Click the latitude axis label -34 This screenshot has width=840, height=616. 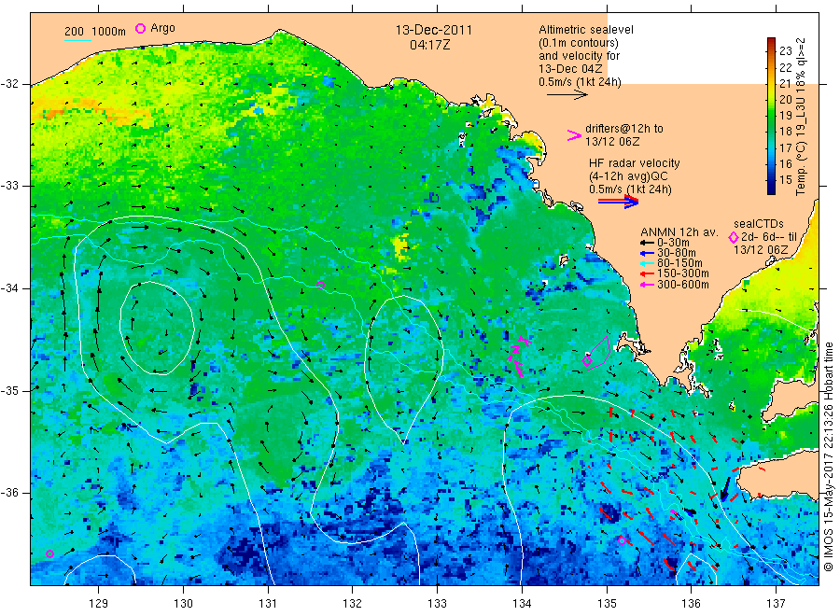click(10, 288)
